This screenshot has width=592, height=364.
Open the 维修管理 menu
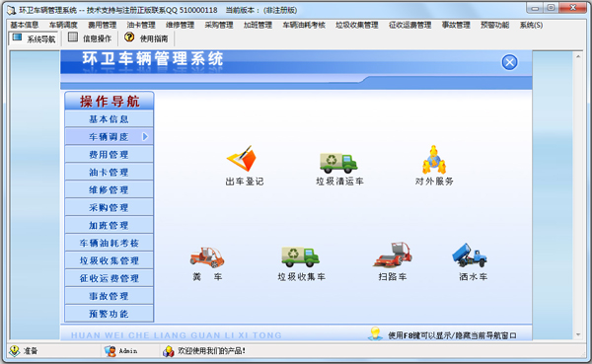pyautogui.click(x=180, y=25)
